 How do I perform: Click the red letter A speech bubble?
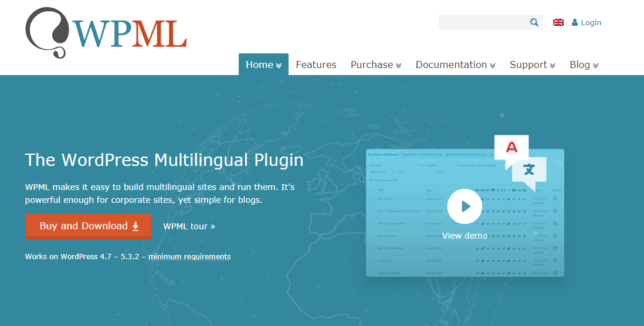[x=511, y=147]
